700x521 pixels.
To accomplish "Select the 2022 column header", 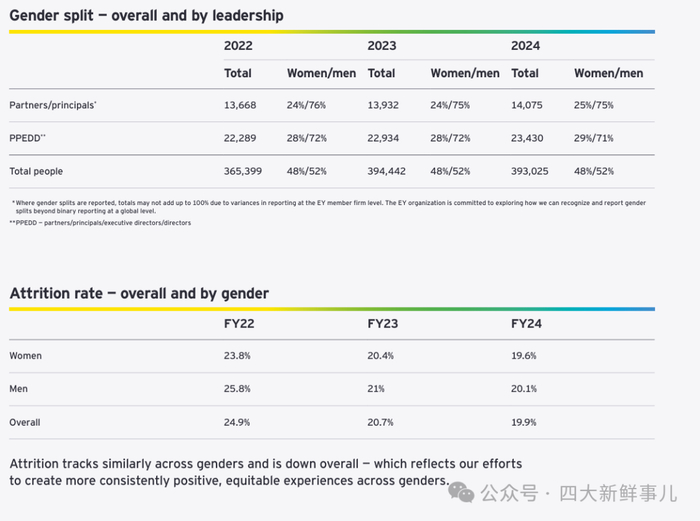I will pos(238,45).
